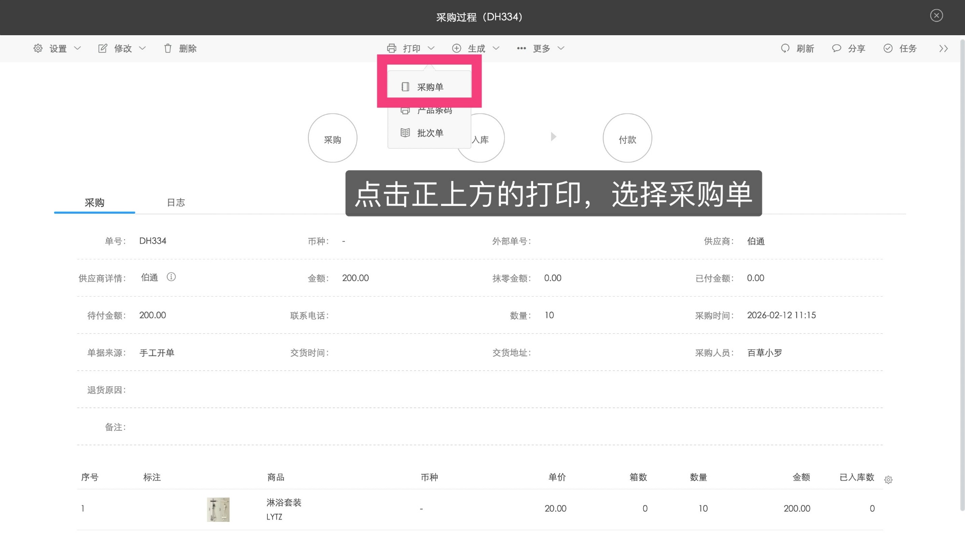The width and height of the screenshot is (965, 560).
Task: Click the 付款 payment step circle
Action: coord(627,138)
